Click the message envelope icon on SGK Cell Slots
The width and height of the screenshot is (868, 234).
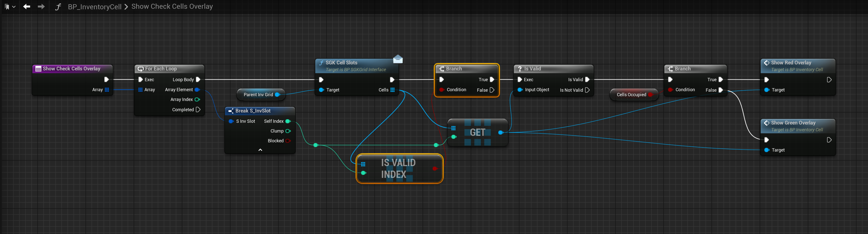tap(398, 59)
